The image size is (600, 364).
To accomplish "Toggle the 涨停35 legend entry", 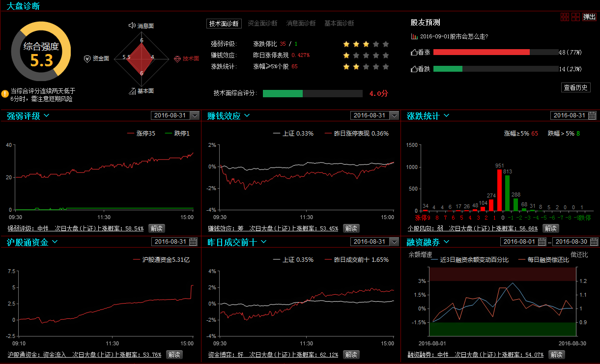I will point(141,133).
